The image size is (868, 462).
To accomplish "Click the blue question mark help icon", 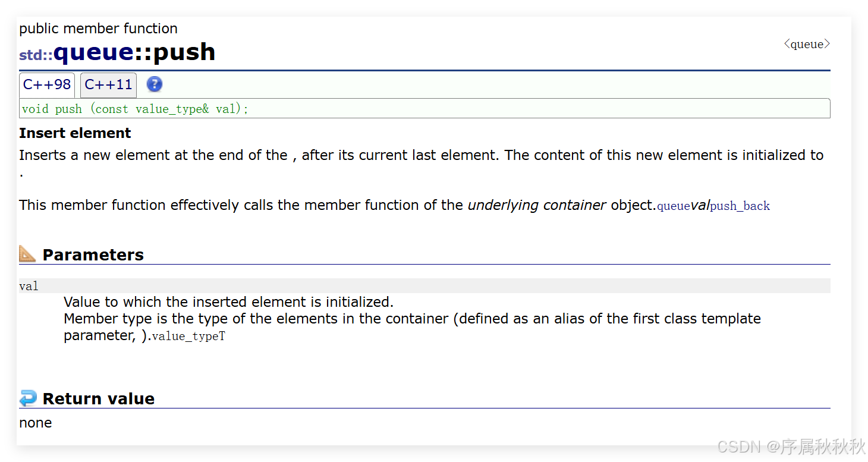I will click(x=154, y=84).
